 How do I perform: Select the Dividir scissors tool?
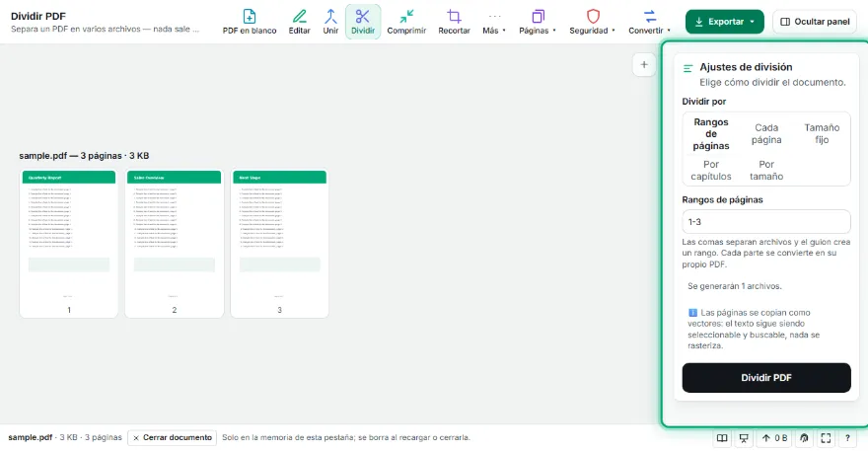[x=363, y=22]
